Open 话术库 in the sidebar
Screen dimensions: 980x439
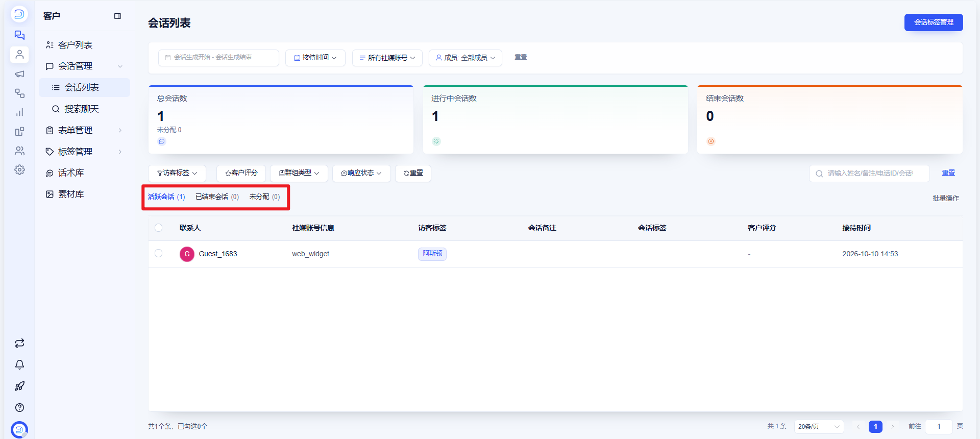(84, 173)
